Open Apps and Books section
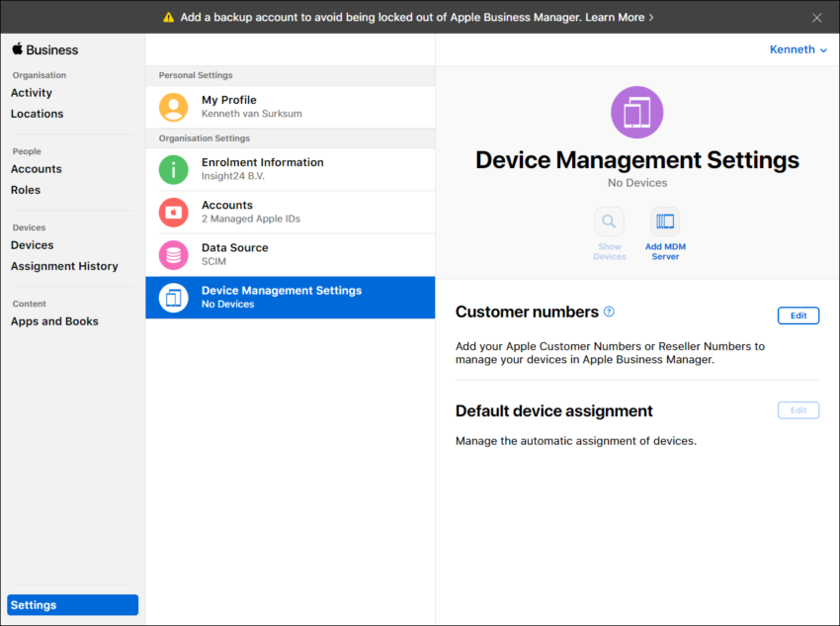Screen dimensions: 840x626 54,320
